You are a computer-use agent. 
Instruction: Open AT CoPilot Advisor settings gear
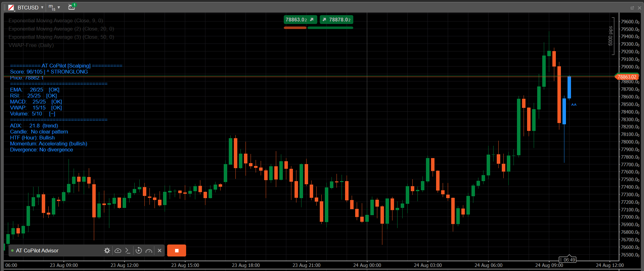point(107,250)
